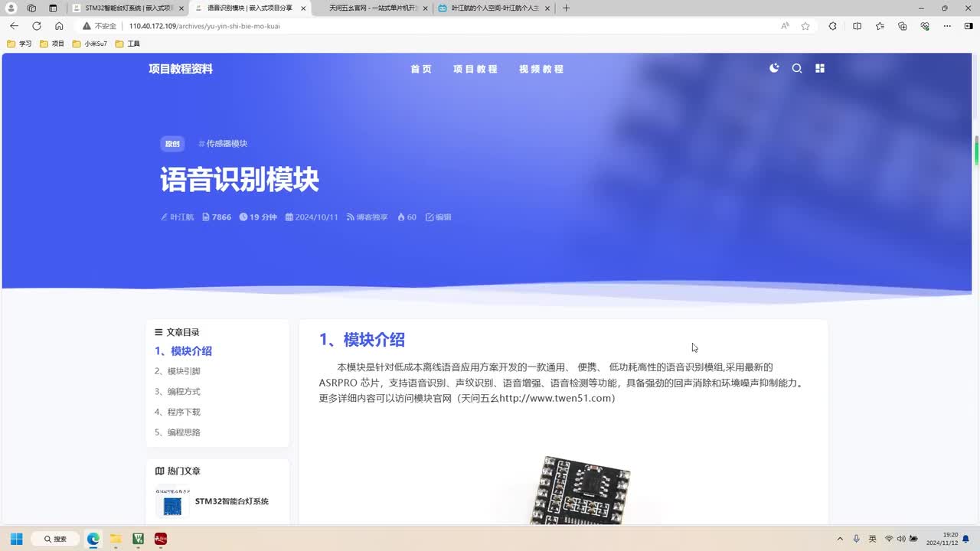
Task: Close the 叶江航的个人空间 browser tab
Action: pyautogui.click(x=547, y=8)
